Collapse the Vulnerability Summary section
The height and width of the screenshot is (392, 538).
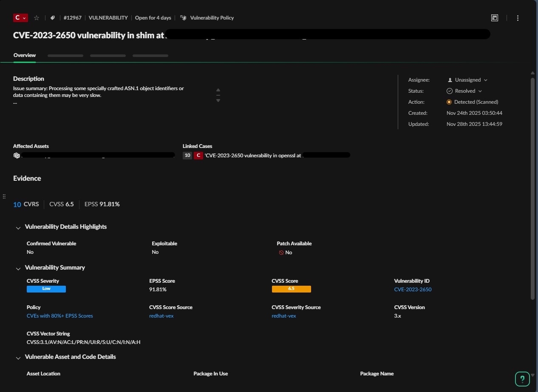(x=18, y=269)
